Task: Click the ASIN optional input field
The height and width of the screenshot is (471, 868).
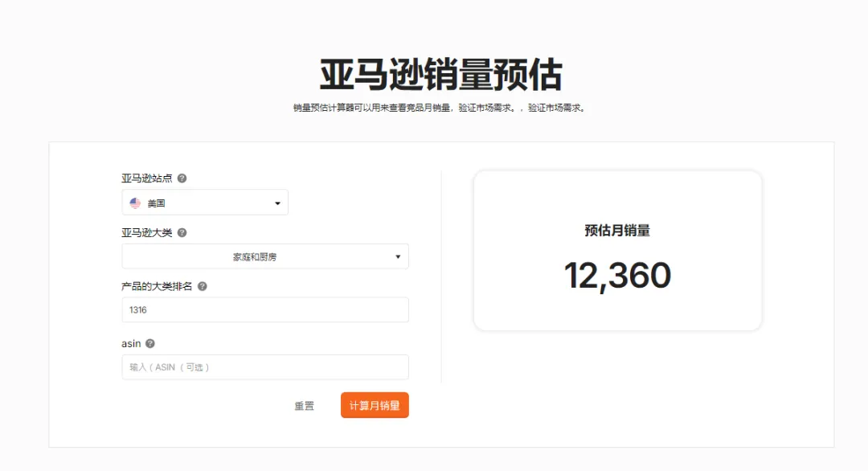Action: (265, 367)
